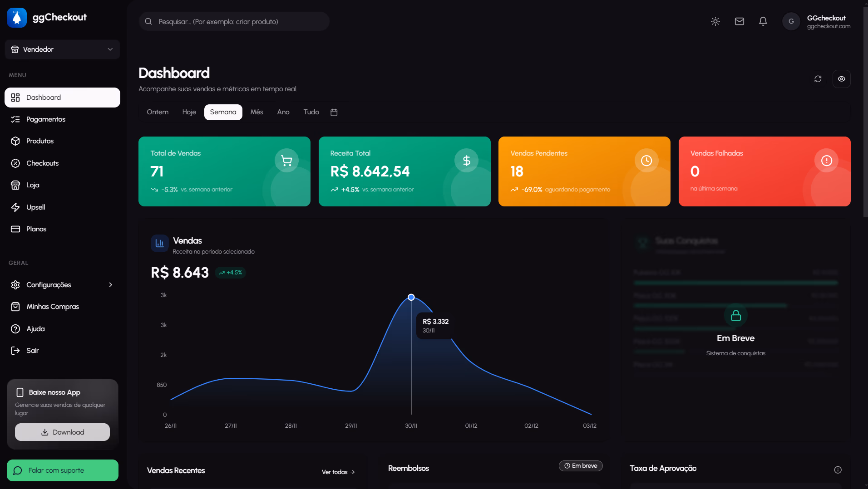The image size is (868, 489).
Task: Click the Vendas bar chart icon
Action: 160,244
